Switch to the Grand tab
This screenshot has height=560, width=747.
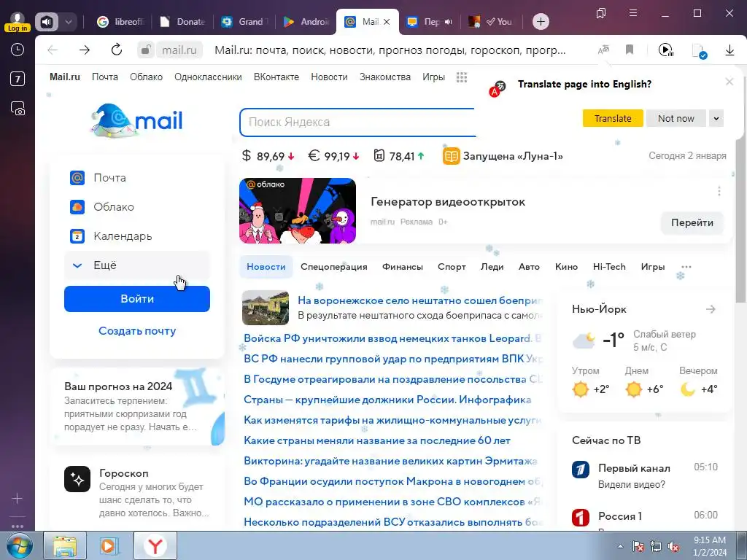[x=245, y=21]
